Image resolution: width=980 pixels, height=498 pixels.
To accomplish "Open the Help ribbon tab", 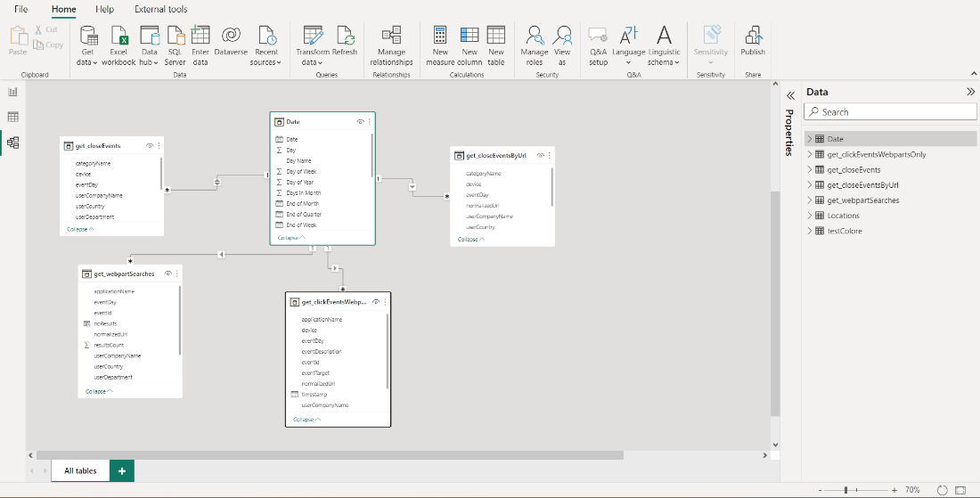I will [x=104, y=9].
